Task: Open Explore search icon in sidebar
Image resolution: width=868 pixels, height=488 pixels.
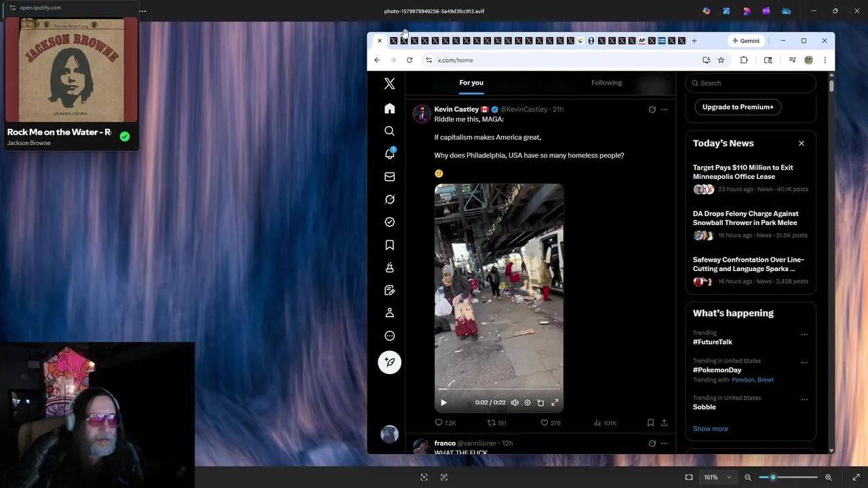Action: [x=389, y=131]
